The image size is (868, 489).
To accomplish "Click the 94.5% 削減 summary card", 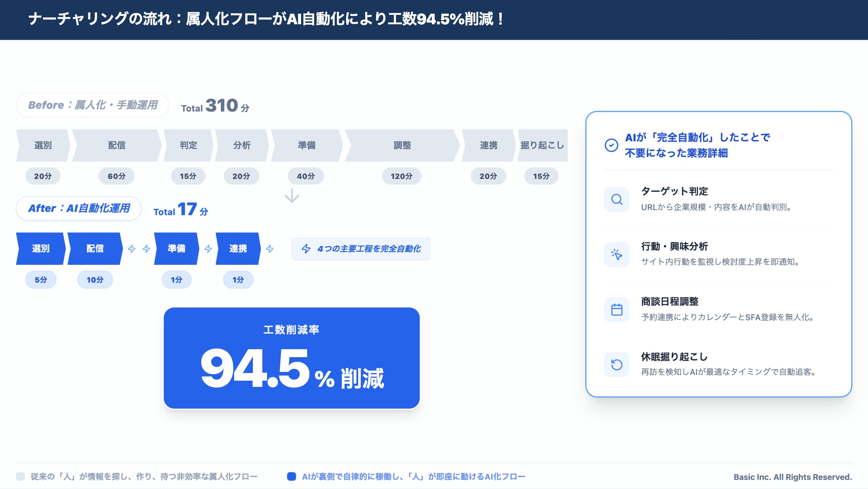I will coord(292,358).
